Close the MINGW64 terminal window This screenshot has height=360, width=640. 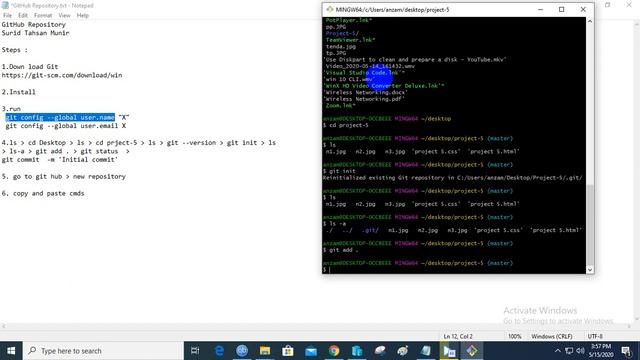point(583,9)
